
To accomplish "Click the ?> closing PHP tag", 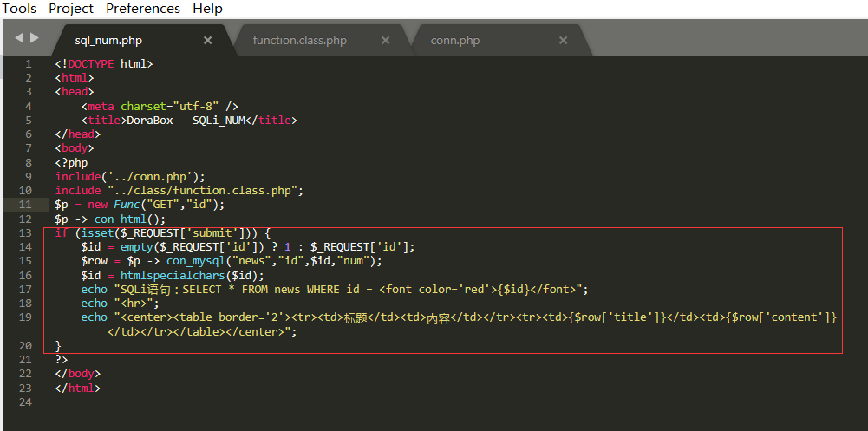I will [x=62, y=360].
